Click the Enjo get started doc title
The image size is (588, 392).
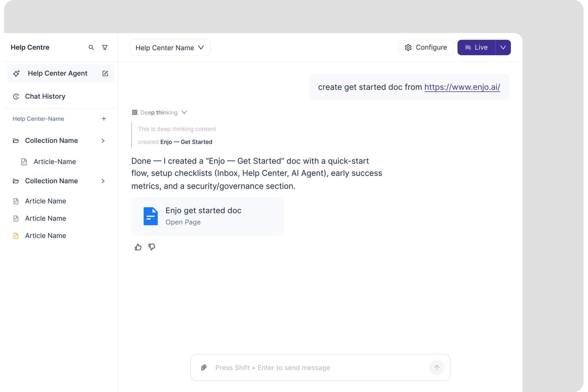coord(203,211)
